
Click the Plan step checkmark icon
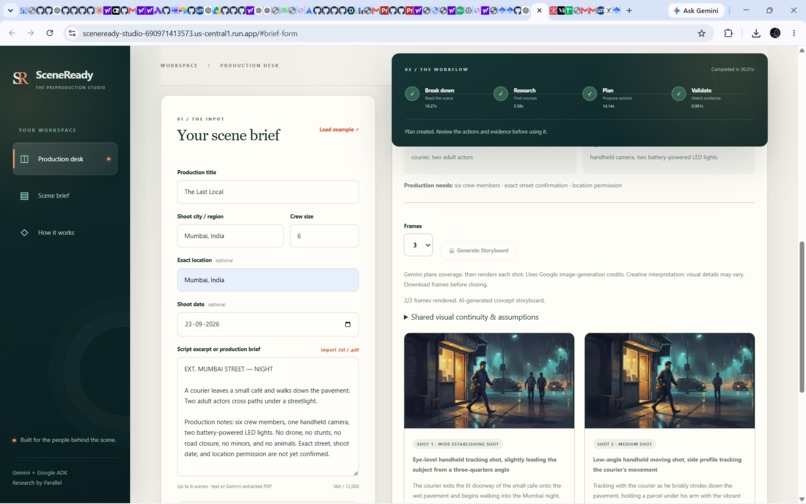coord(590,94)
